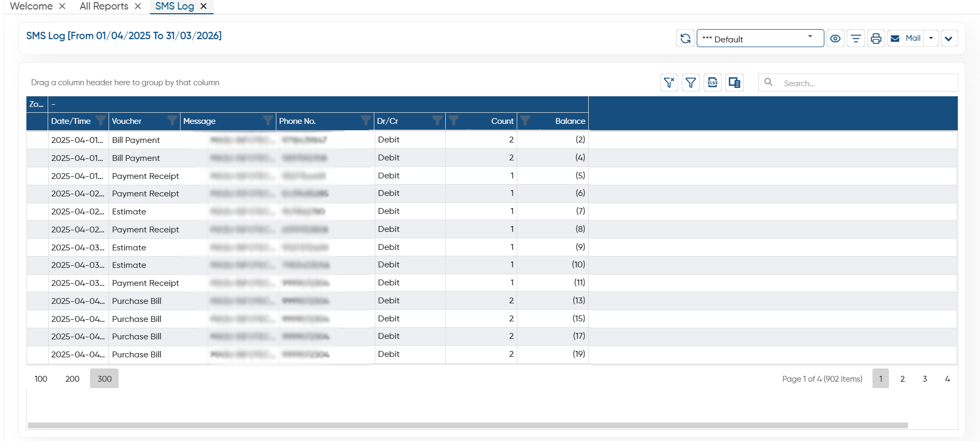Viewport: 980px width, 441px height.
Task: Set page size to 100
Action: [x=41, y=379]
